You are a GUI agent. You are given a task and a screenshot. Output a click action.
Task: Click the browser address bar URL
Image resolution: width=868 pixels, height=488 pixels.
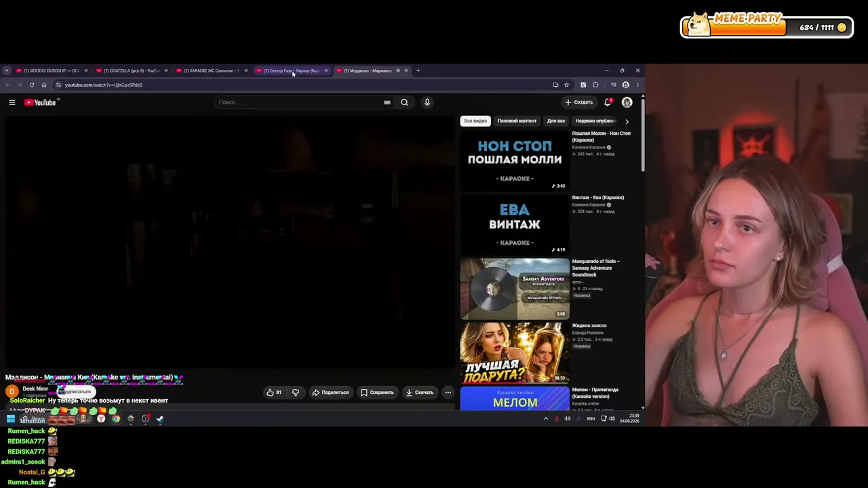103,85
